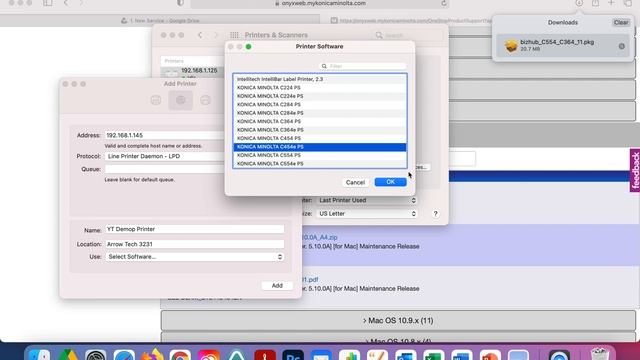This screenshot has width=640, height=360.
Task: Launch Adobe Acrobat from the Dock
Action: 265,355
